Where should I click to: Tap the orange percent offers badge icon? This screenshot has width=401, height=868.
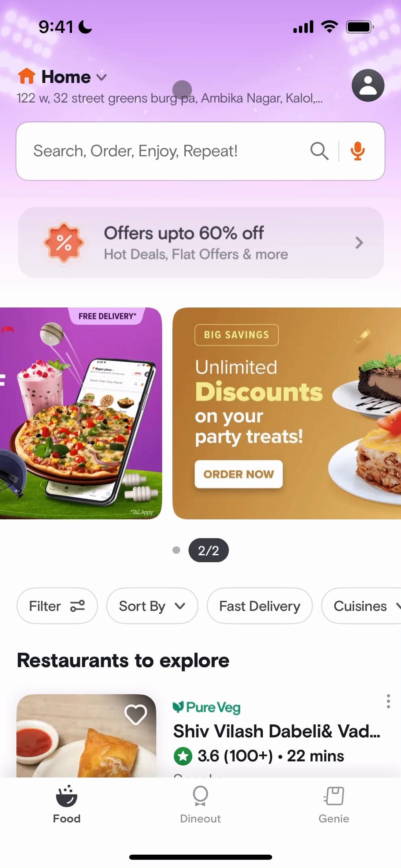tap(64, 243)
